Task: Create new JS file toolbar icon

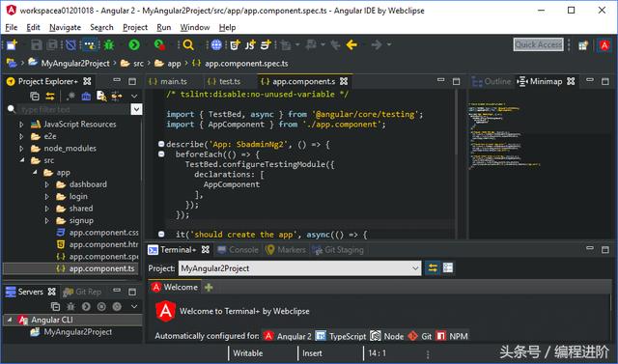Action: click(x=250, y=45)
